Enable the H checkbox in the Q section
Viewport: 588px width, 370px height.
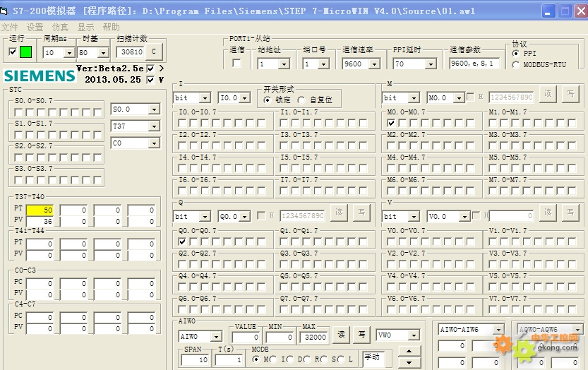pyautogui.click(x=261, y=215)
